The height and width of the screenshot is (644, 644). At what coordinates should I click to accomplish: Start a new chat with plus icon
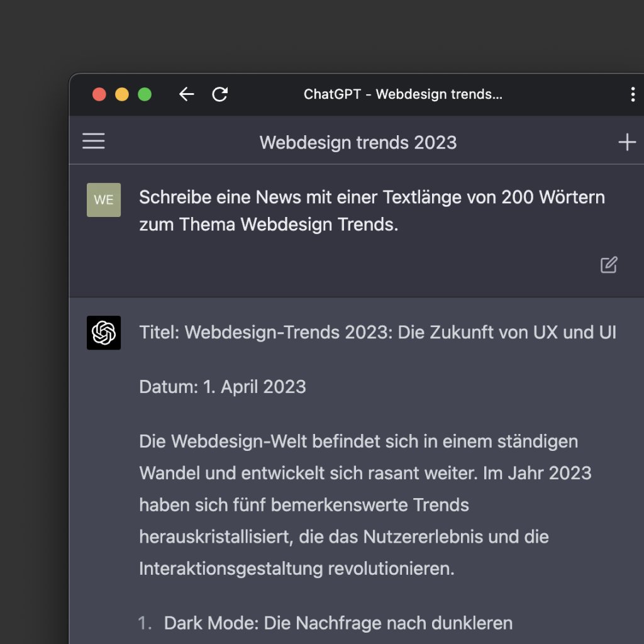627,143
